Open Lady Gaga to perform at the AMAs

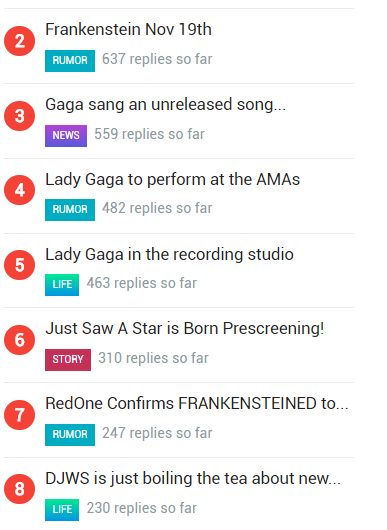pyautogui.click(x=173, y=179)
